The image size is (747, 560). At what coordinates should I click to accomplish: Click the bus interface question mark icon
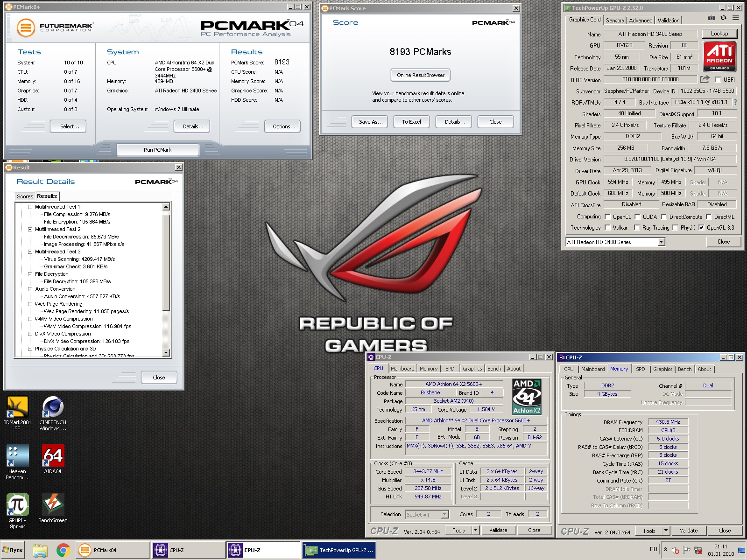(735, 102)
